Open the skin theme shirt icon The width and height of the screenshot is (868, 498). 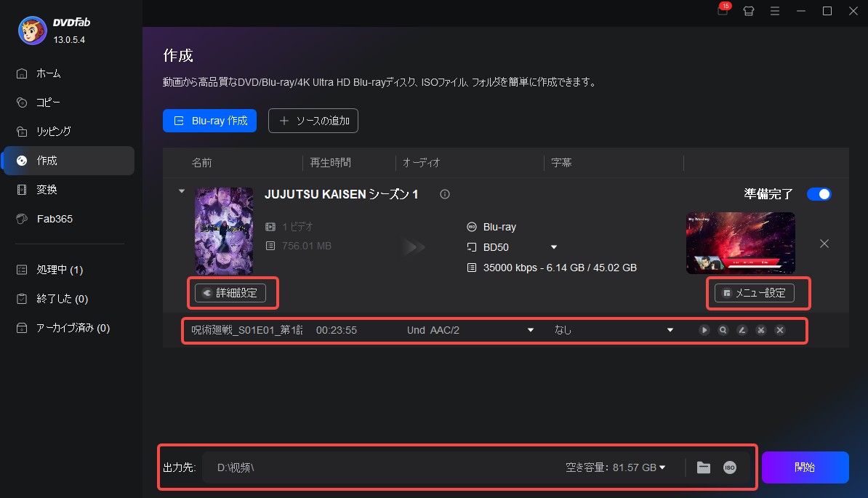pos(749,11)
